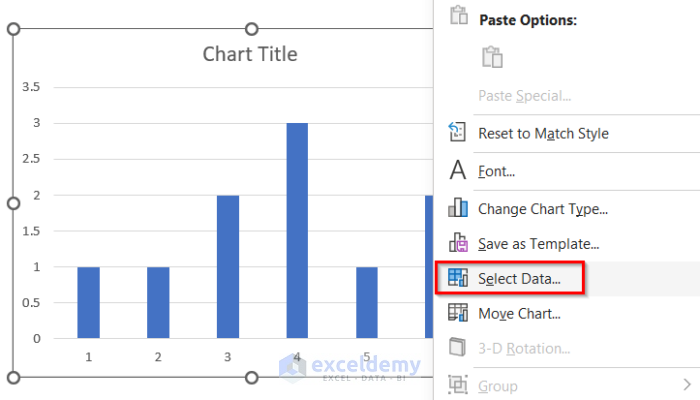
Task: Select the tallest bar at category 4
Action: point(297,230)
